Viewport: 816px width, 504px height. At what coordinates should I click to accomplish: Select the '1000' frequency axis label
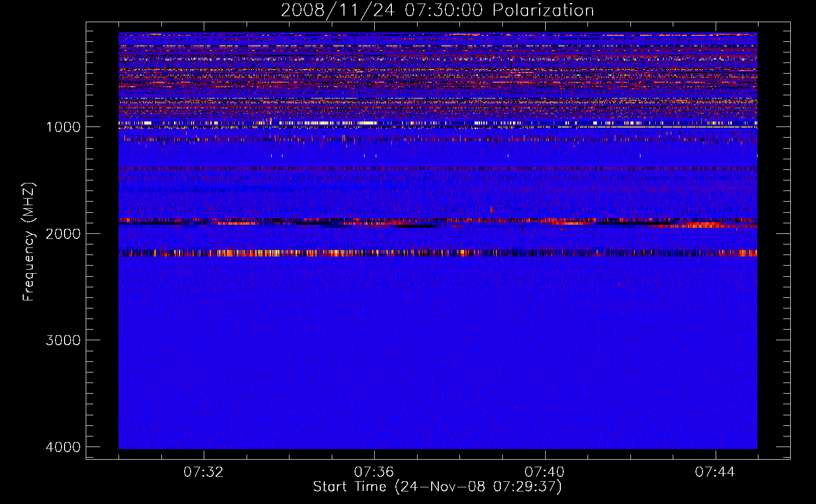[x=63, y=127]
